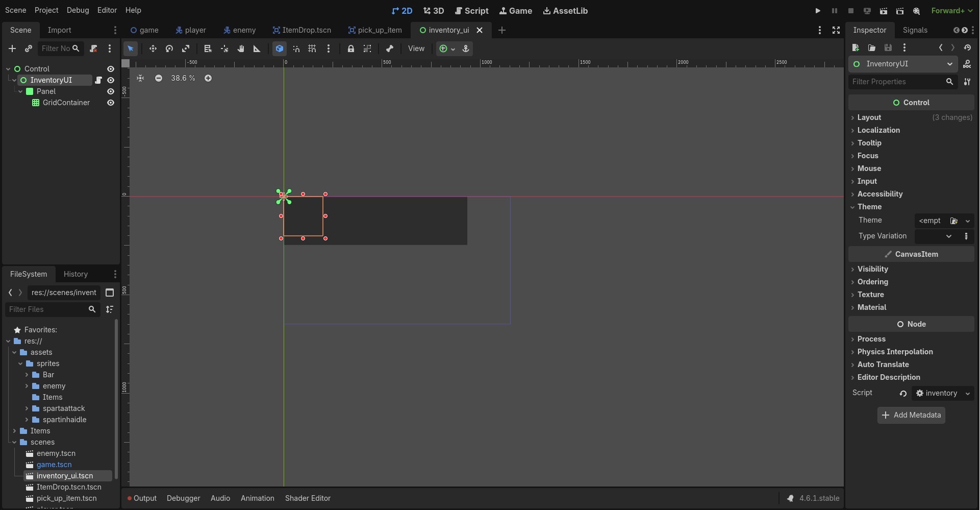Expand the Layout property section
The height and width of the screenshot is (510, 980).
tap(869, 117)
